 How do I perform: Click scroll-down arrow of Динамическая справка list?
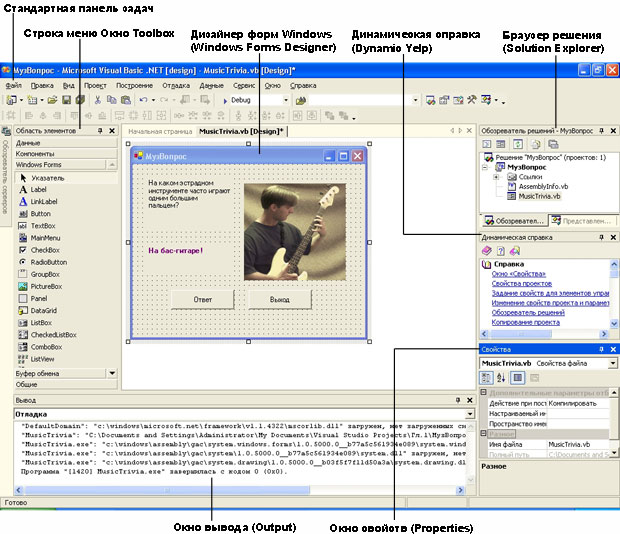pyautogui.click(x=614, y=323)
